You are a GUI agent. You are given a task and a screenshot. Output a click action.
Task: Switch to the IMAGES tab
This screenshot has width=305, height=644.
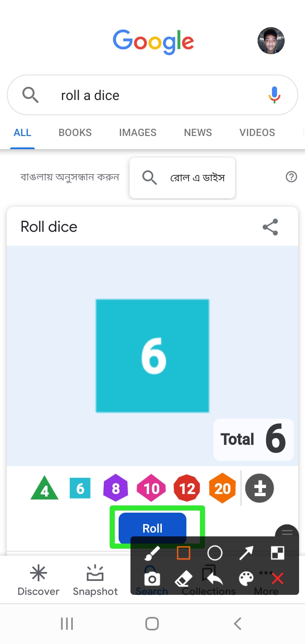click(138, 133)
